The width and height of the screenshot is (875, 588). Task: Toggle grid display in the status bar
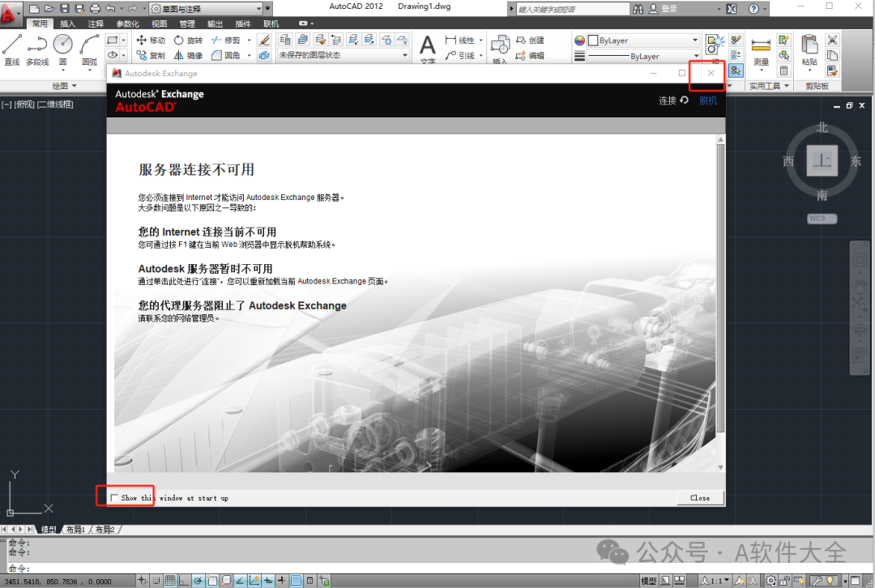[x=170, y=581]
